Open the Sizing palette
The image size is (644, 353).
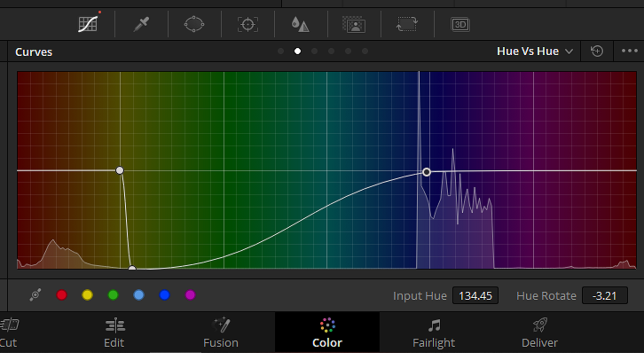coord(407,24)
